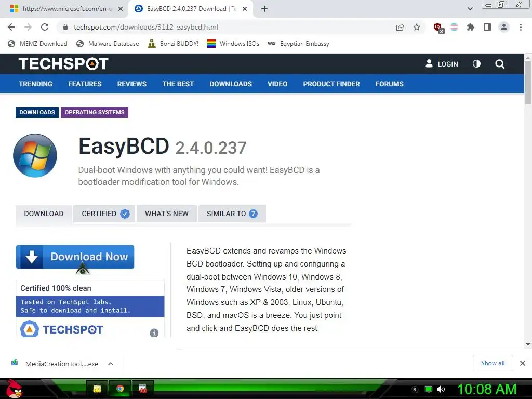Open File Explorer from taskbar
532x399 pixels.
[97, 389]
